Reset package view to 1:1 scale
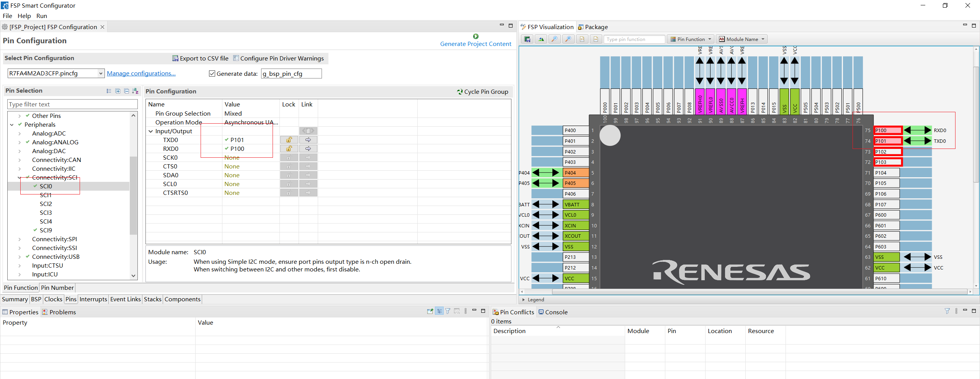Screen dimensions: 980x379 [582, 39]
